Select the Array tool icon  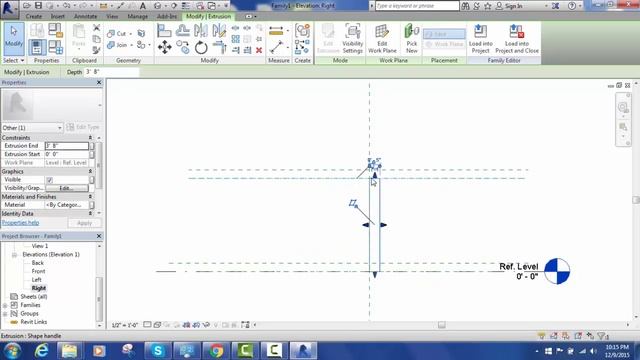point(236,39)
